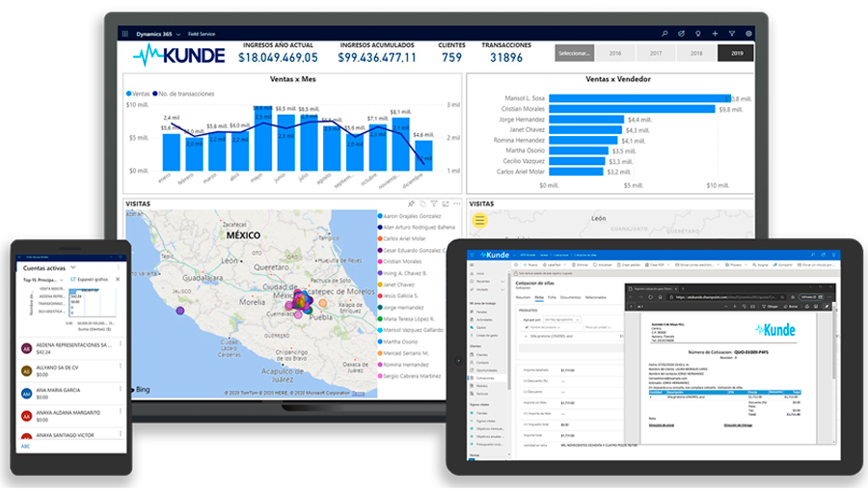Click print icon in PDF viewer toolbar
Viewport: 868px width, 492px height.
pos(807,307)
